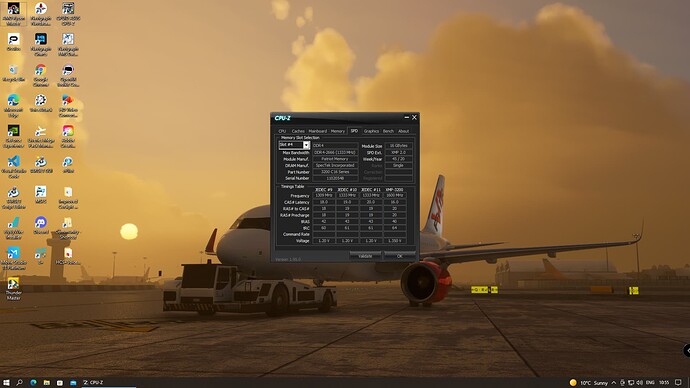The width and height of the screenshot is (690, 388).
Task: Close the CPU-Z window
Action: click(x=414, y=117)
